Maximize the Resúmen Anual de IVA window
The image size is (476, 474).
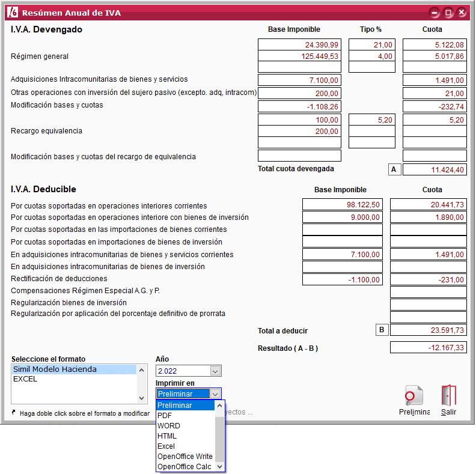[448, 13]
